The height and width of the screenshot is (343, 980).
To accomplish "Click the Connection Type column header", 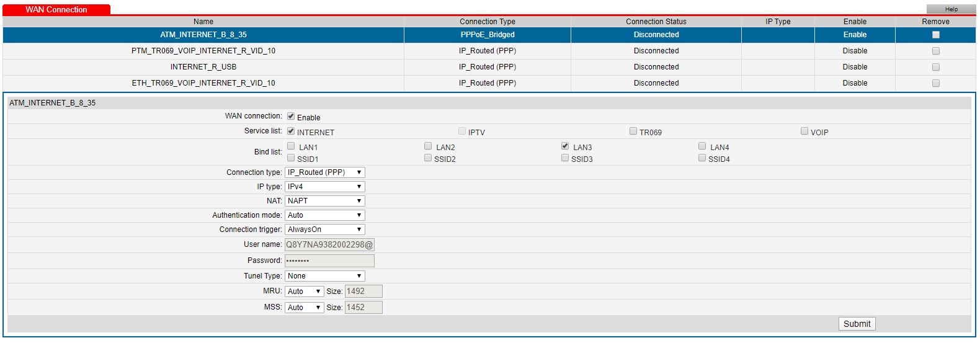I will pyautogui.click(x=488, y=22).
